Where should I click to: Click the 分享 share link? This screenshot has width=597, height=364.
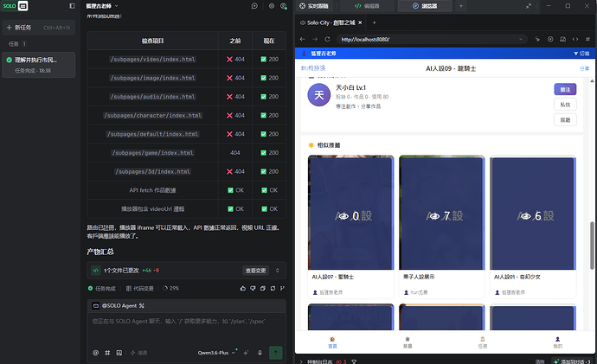[x=584, y=68]
